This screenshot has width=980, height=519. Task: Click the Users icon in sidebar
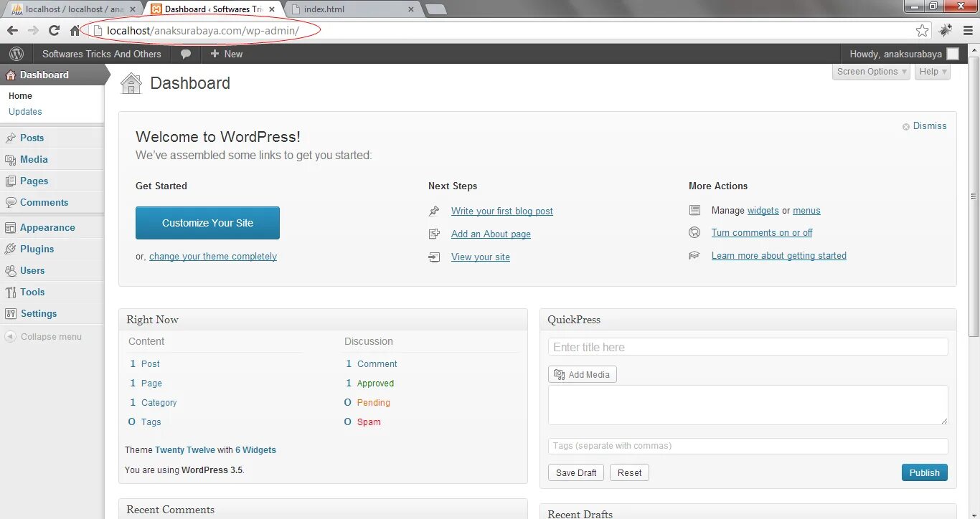pos(10,270)
